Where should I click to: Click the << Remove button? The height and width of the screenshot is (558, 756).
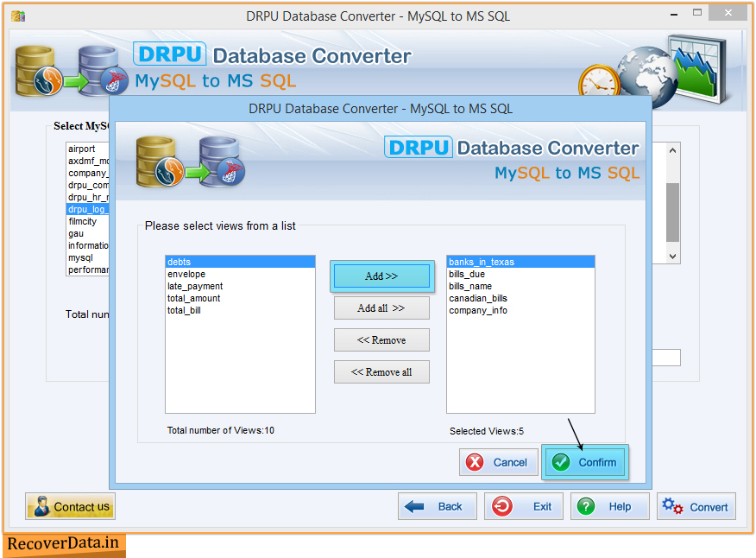pyautogui.click(x=381, y=340)
